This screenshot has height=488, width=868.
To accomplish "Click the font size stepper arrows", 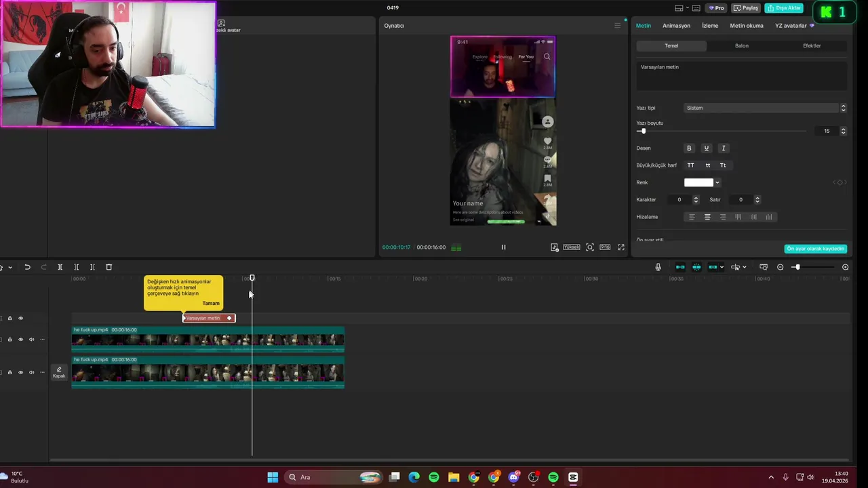I will (x=843, y=131).
